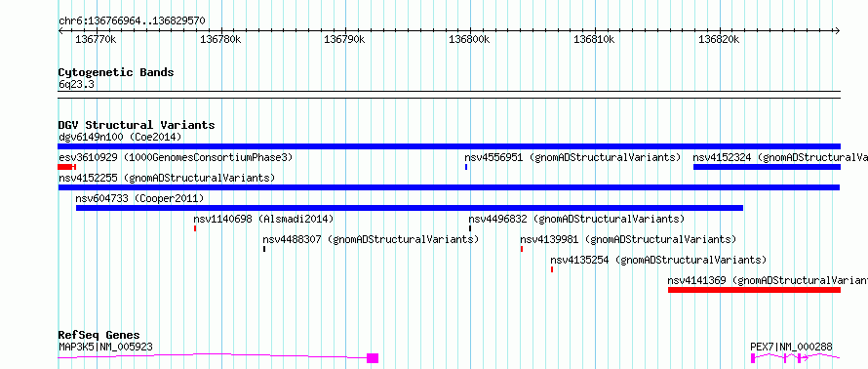Select the red nsv4135254 variant marker

coord(552,269)
